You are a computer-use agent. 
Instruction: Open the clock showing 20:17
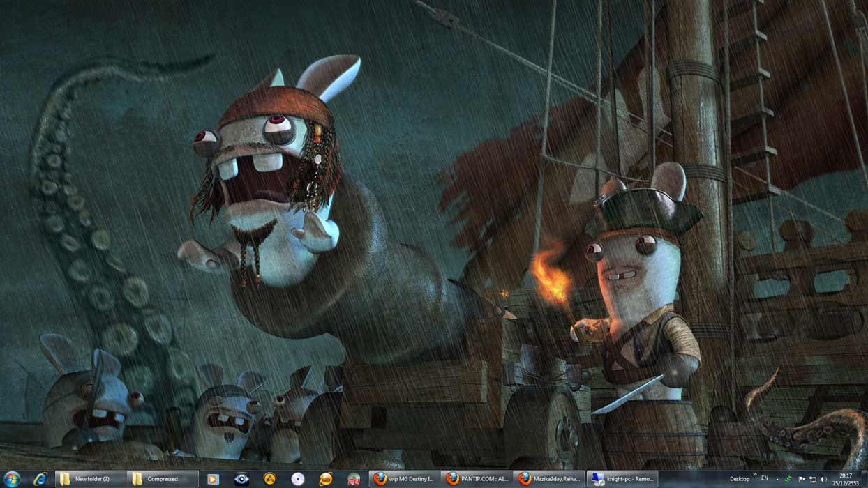[846, 479]
